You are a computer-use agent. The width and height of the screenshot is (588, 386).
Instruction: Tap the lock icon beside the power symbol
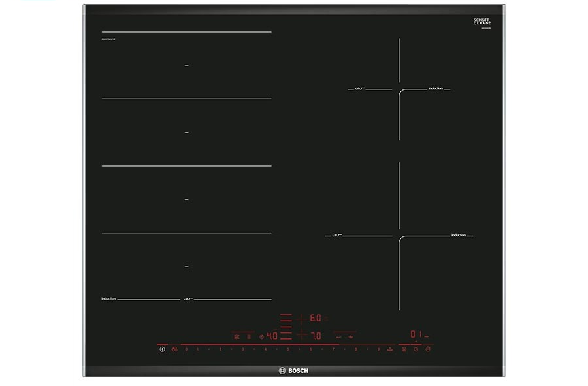click(174, 349)
